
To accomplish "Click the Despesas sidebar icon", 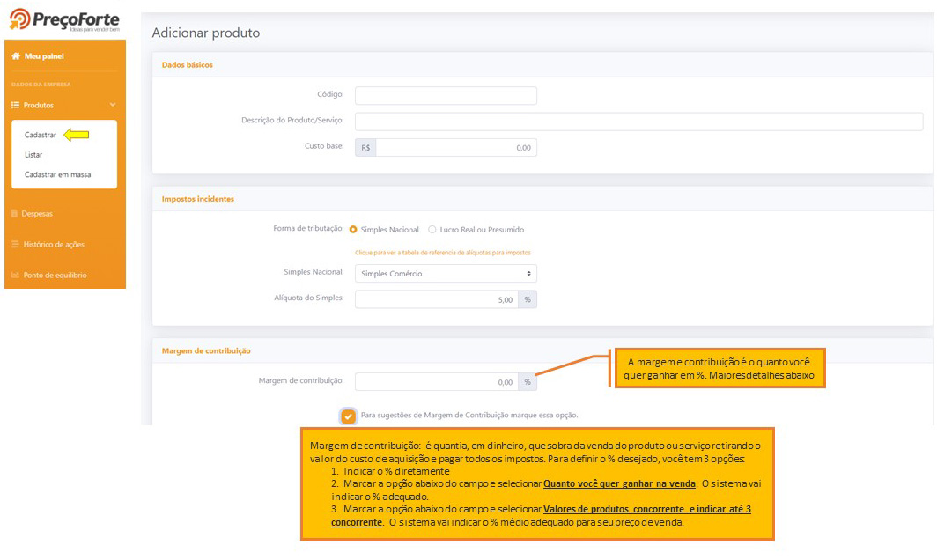I will coord(16,214).
